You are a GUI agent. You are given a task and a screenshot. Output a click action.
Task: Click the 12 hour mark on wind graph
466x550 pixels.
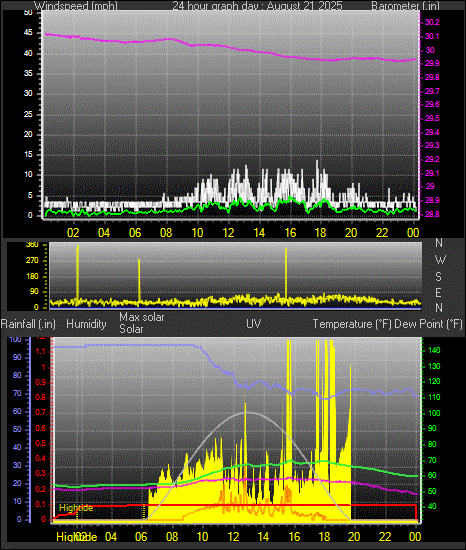click(x=228, y=233)
